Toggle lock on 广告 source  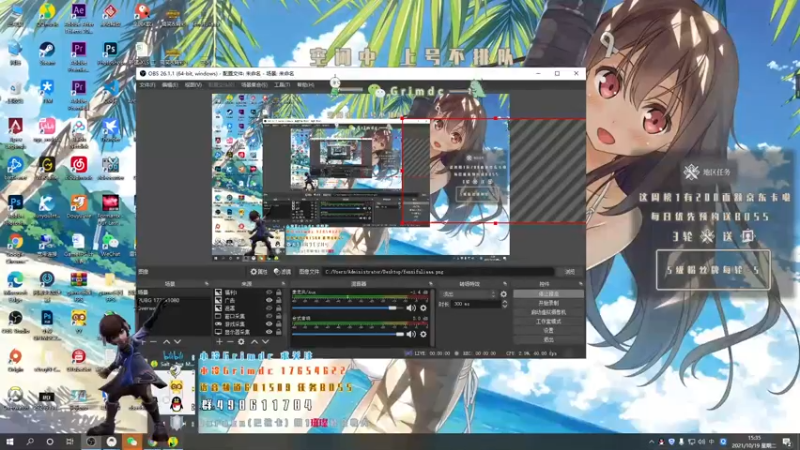[279, 301]
